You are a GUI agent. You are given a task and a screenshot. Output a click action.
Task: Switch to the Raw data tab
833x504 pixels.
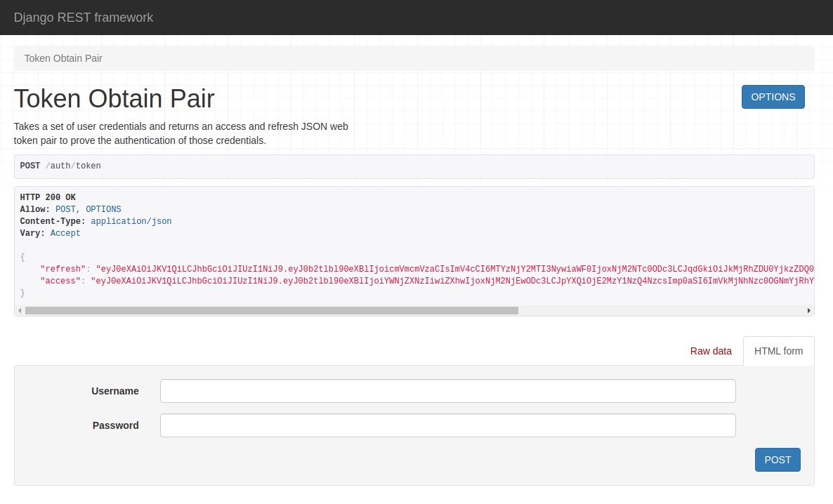click(711, 351)
